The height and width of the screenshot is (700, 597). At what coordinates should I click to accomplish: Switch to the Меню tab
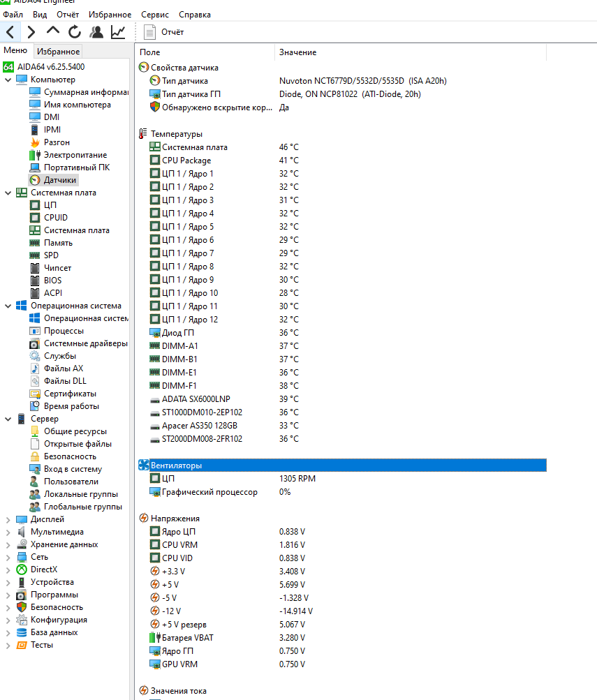point(15,50)
